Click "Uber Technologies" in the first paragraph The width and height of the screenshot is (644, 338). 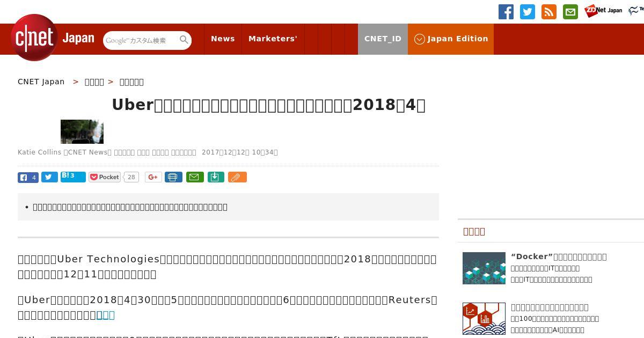pyautogui.click(x=108, y=259)
